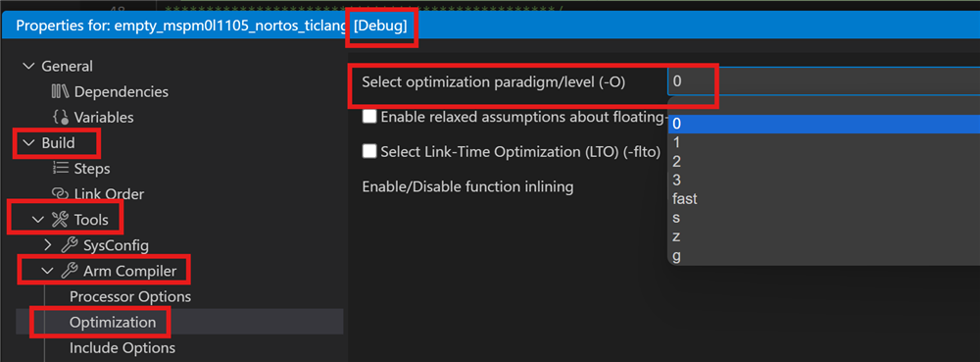
Task: Click the Tools wrench-screwdriver icon
Action: 60,220
